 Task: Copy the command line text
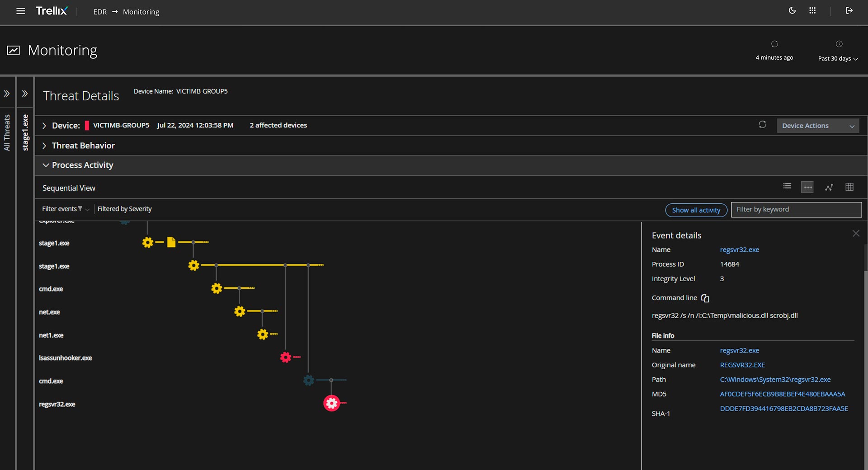tap(705, 298)
